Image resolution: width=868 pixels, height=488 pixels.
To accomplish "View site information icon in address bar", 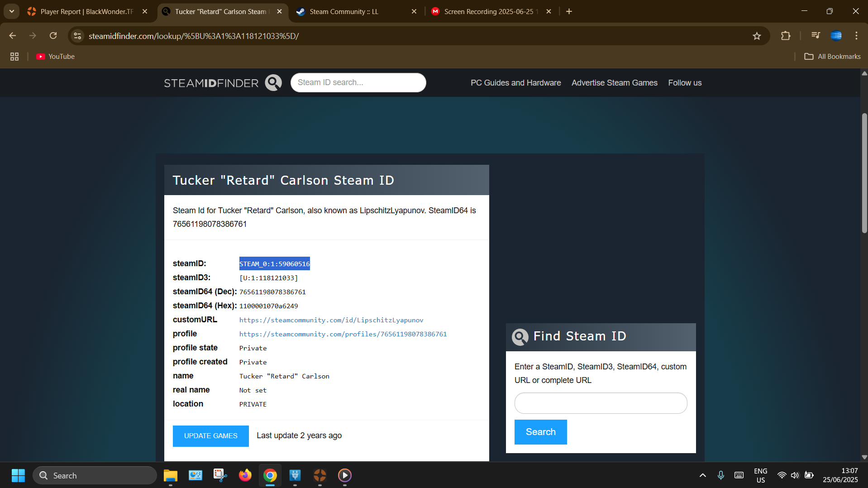I will [x=78, y=36].
